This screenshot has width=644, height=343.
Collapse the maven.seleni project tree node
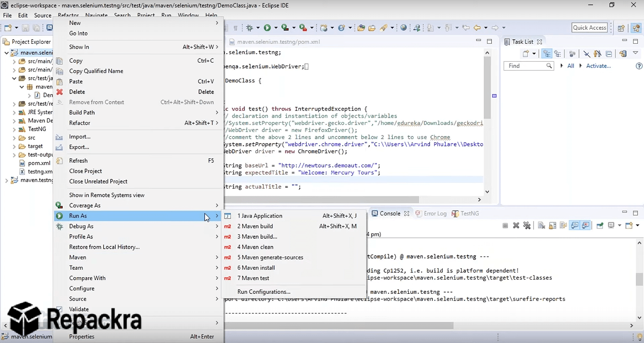pyautogui.click(x=6, y=53)
